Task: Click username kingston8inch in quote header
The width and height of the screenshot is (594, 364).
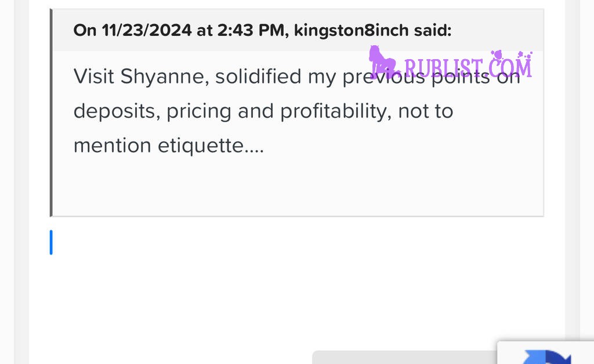Action: pyautogui.click(x=351, y=30)
